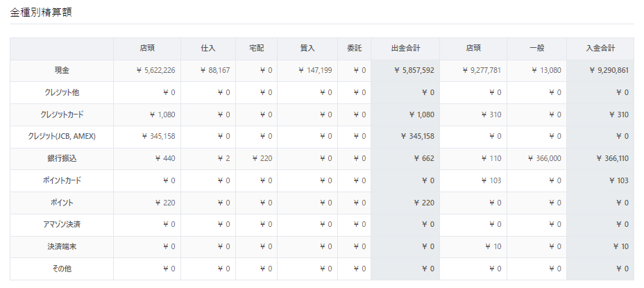This screenshot has height=288, width=644.
Task: Click the 決済端末 row label
Action: coord(62,246)
